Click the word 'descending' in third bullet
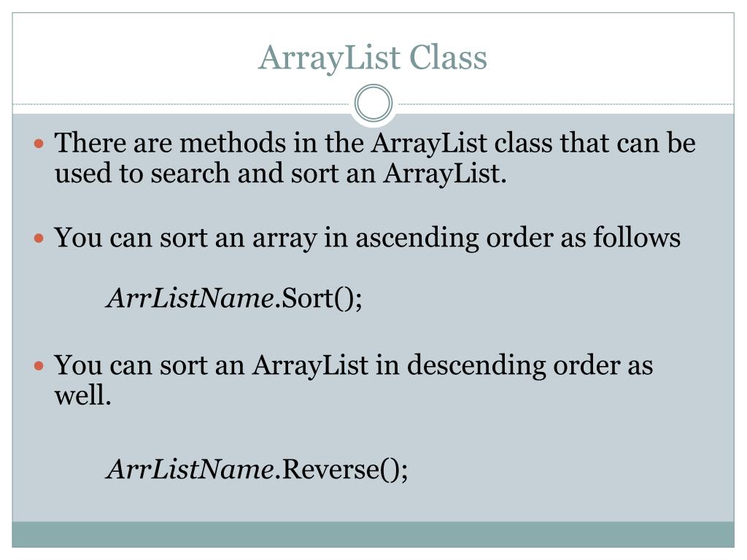The width and height of the screenshot is (747, 560). coord(476,366)
